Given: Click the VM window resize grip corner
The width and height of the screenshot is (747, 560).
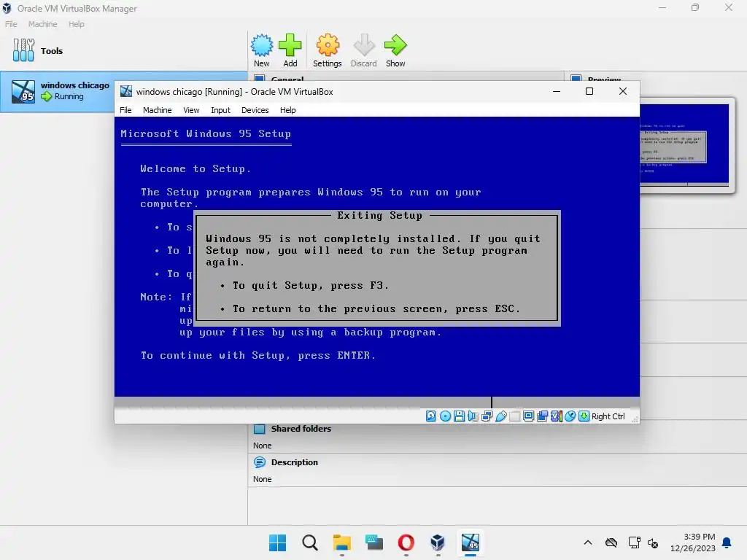Looking at the screenshot, I should point(635,419).
